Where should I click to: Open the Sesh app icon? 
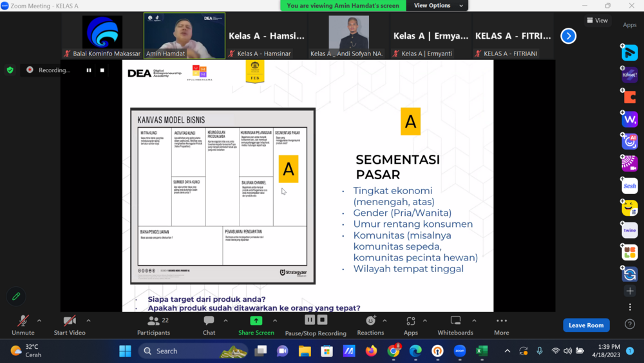pyautogui.click(x=630, y=186)
